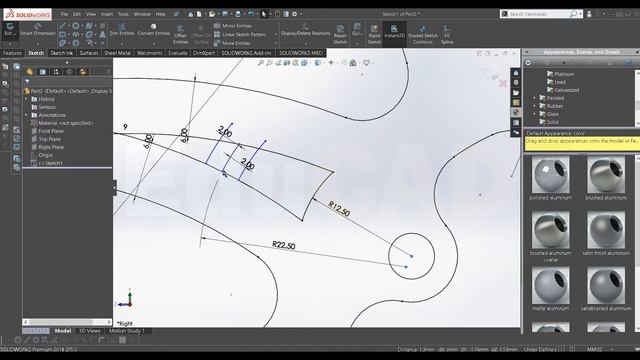
Task: Switch to the Features tab
Action: click(12, 53)
